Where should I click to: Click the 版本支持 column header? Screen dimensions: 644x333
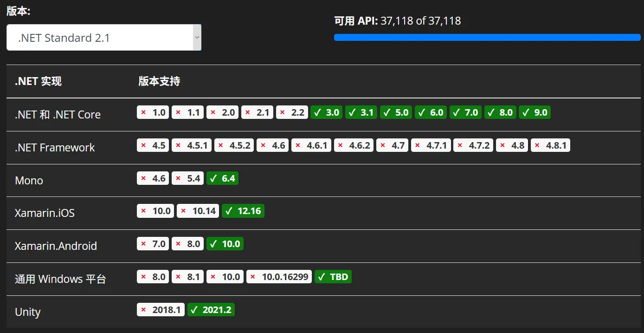(x=159, y=81)
